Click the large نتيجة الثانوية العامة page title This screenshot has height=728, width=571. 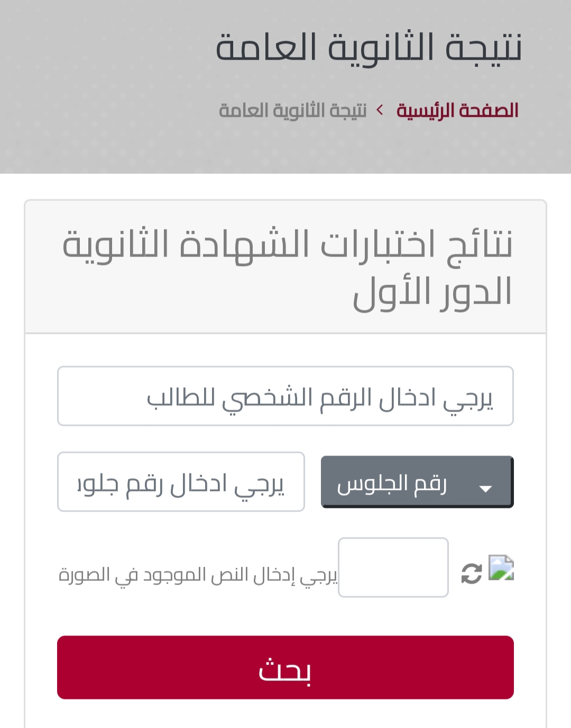pyautogui.click(x=369, y=47)
